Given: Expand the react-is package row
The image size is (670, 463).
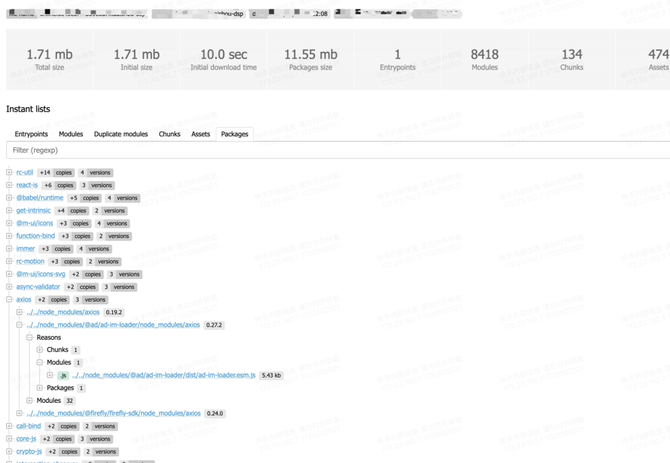Looking at the screenshot, I should [9, 185].
